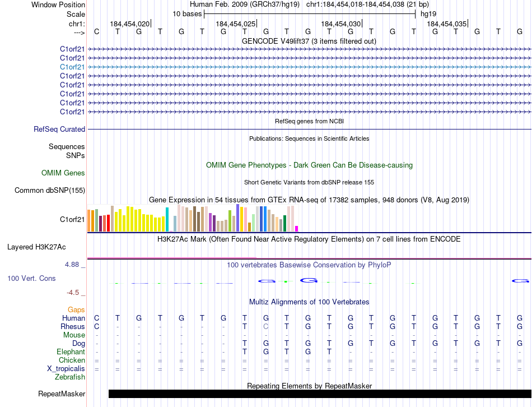Click the Common dbSNP(155) track label

tap(50, 191)
